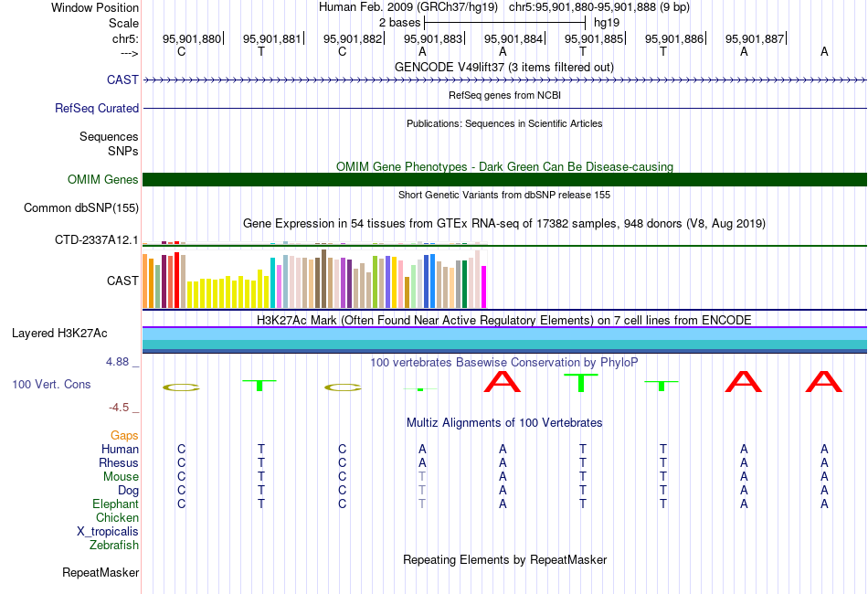The width and height of the screenshot is (868, 594).
Task: Click the Elephant alignment row label
Action: [115, 504]
